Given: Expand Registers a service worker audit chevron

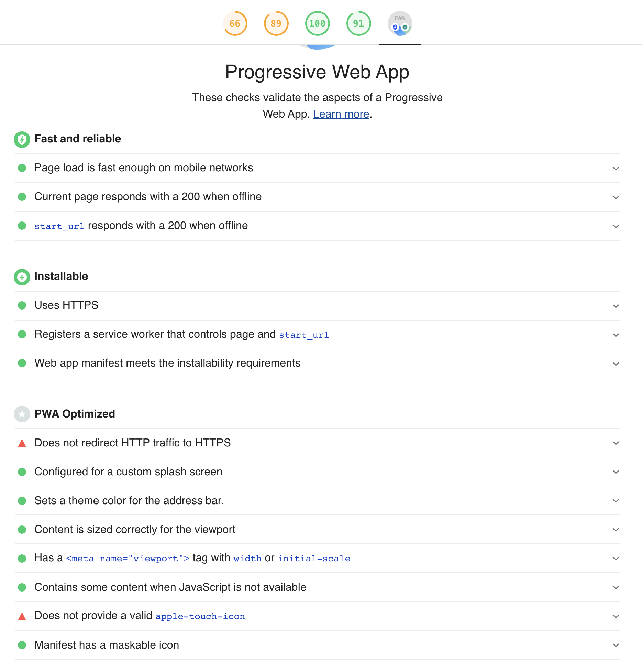Looking at the screenshot, I should pyautogui.click(x=616, y=335).
